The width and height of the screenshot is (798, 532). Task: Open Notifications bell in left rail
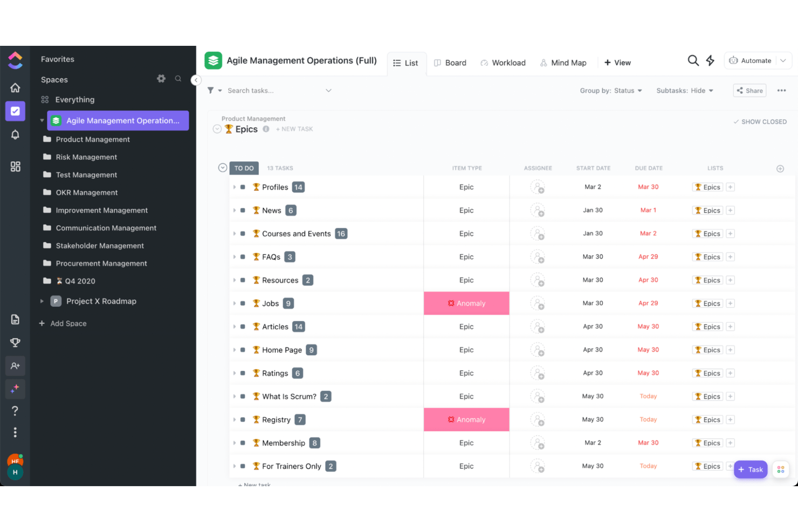coord(15,135)
